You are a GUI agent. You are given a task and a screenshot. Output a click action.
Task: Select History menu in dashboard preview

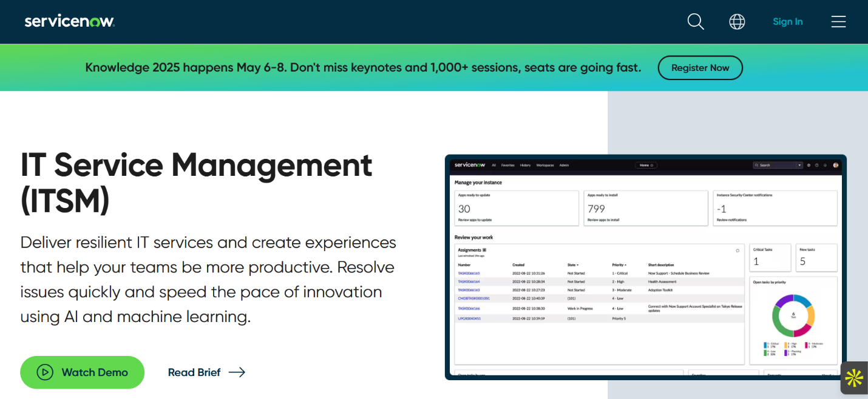point(525,165)
